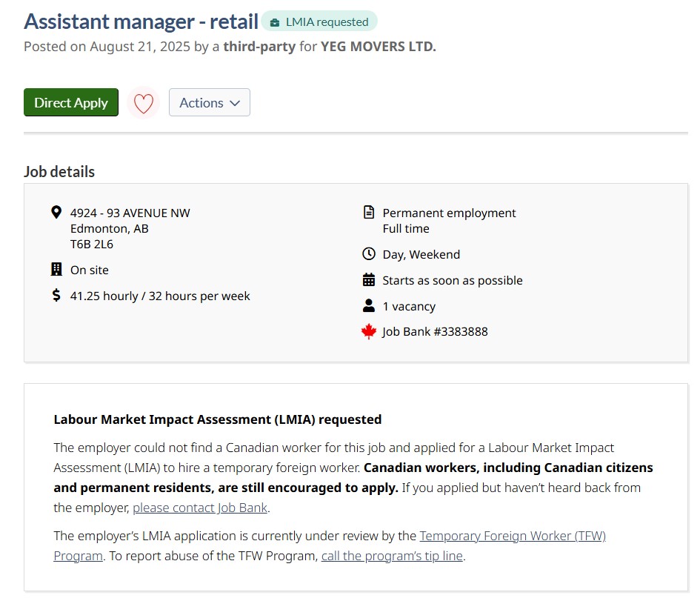Screen dimensions: 700x598
Task: Click the location pin icon
Action: tap(56, 213)
